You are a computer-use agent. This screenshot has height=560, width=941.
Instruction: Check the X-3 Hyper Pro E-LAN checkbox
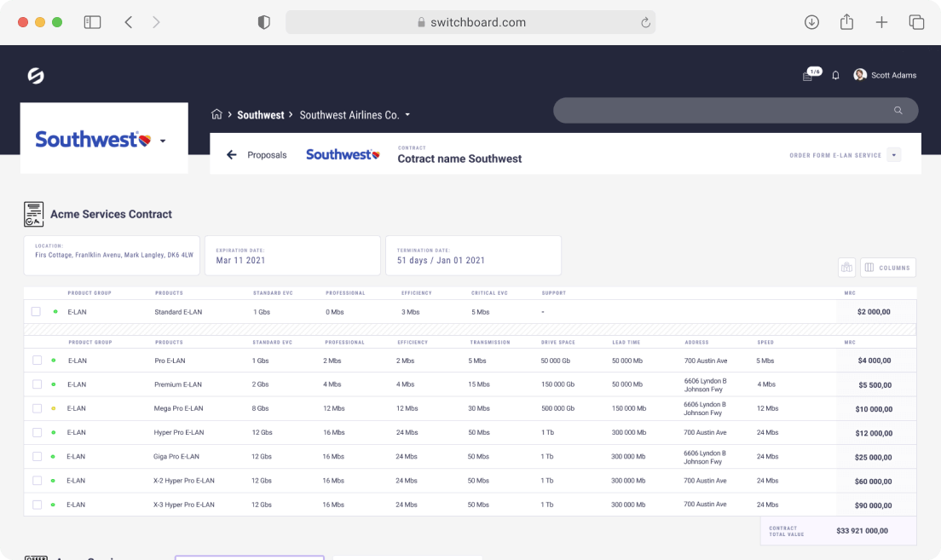click(x=38, y=505)
